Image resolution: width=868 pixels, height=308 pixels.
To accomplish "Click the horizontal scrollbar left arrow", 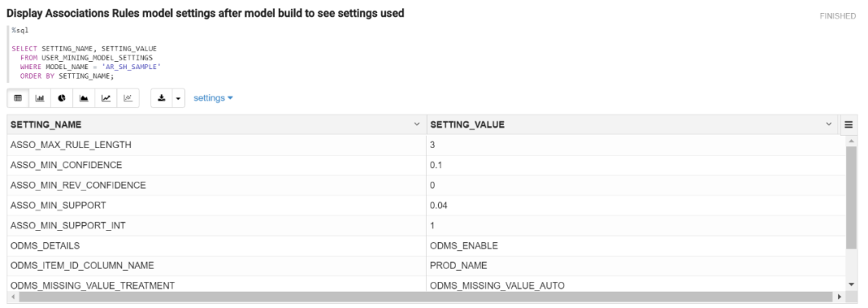I will pos(14,297).
